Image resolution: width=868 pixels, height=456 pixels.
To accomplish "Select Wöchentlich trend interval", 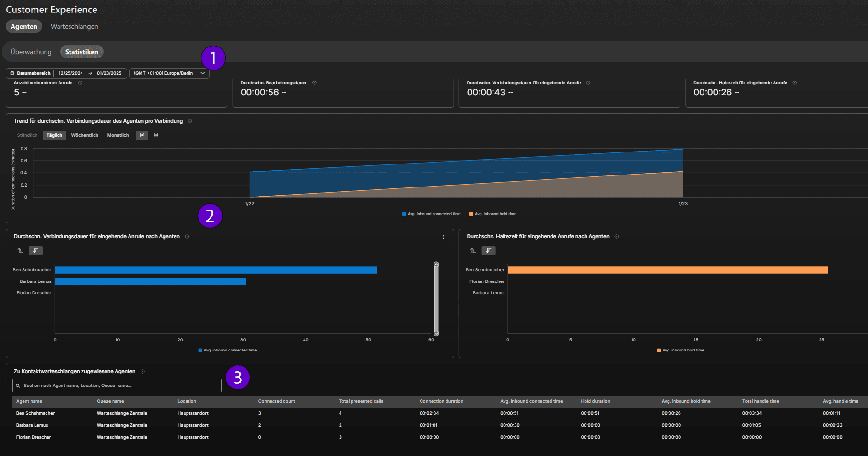I will [x=85, y=135].
